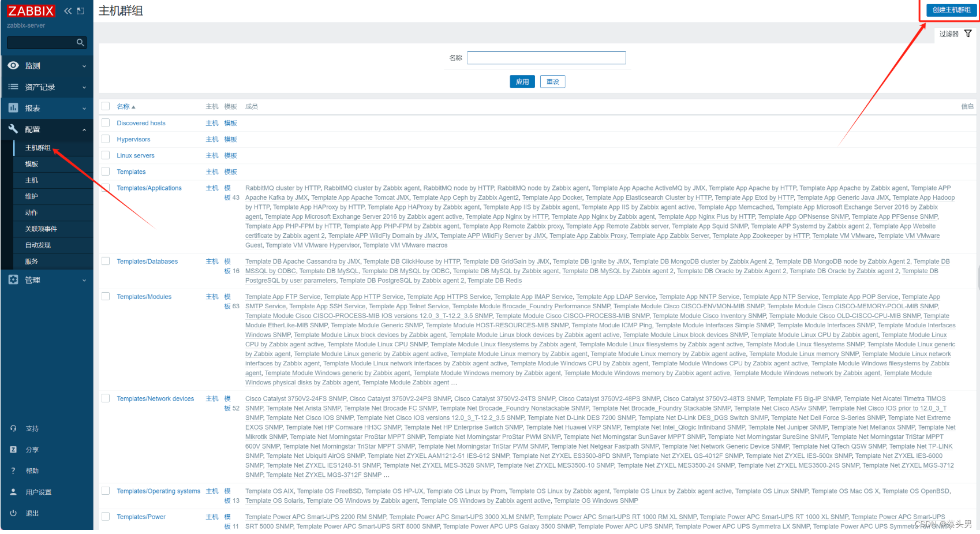Collapse the 配置 menu chevron

pyautogui.click(x=84, y=130)
